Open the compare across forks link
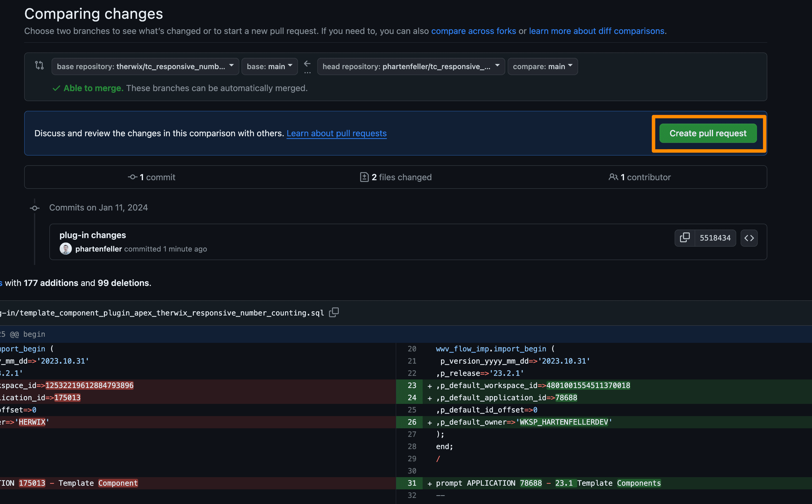Image resolution: width=812 pixels, height=504 pixels. coord(474,31)
